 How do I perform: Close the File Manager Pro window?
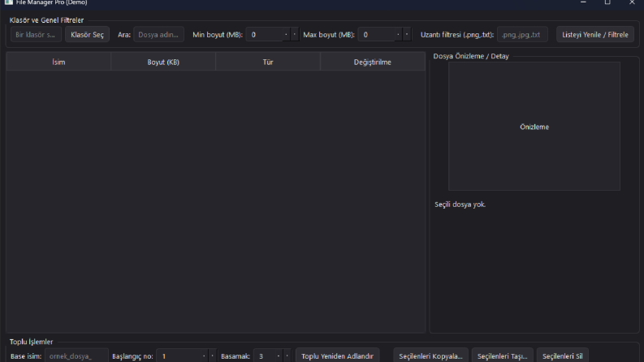click(632, 2)
